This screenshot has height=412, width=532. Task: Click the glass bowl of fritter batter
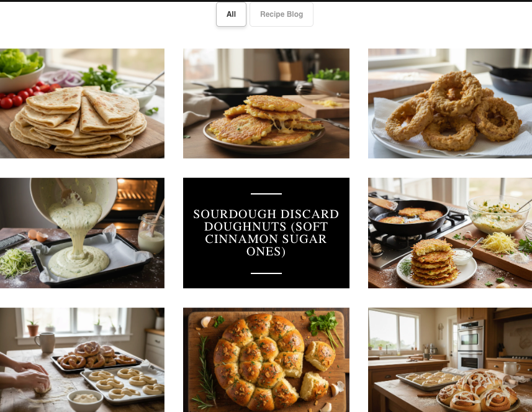click(498, 214)
